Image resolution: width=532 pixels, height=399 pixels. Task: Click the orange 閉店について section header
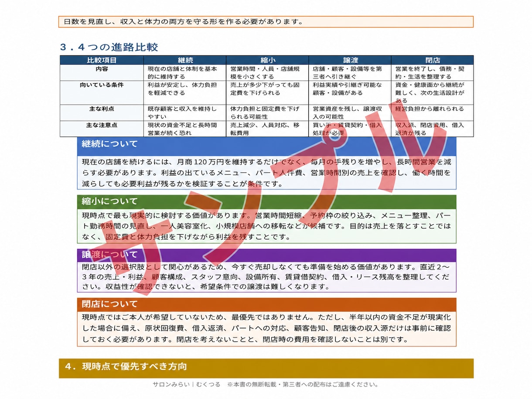click(x=267, y=304)
